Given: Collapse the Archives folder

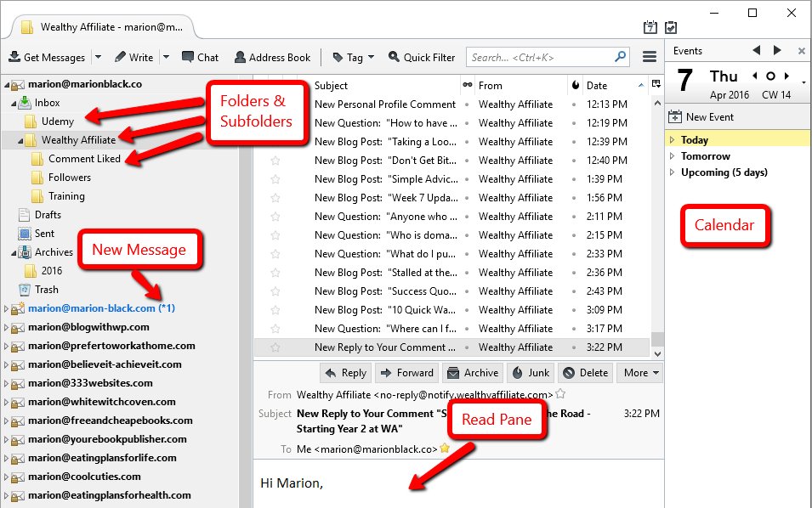Looking at the screenshot, I should pos(14,253).
